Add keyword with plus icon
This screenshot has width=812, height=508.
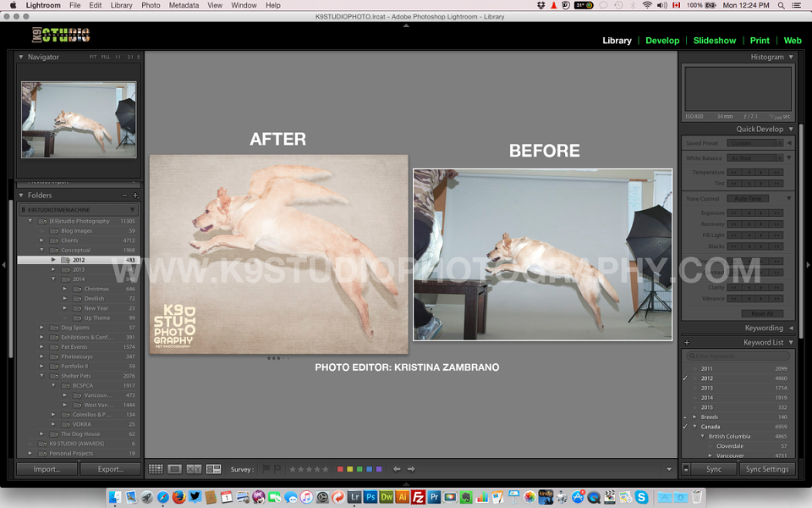click(x=687, y=343)
